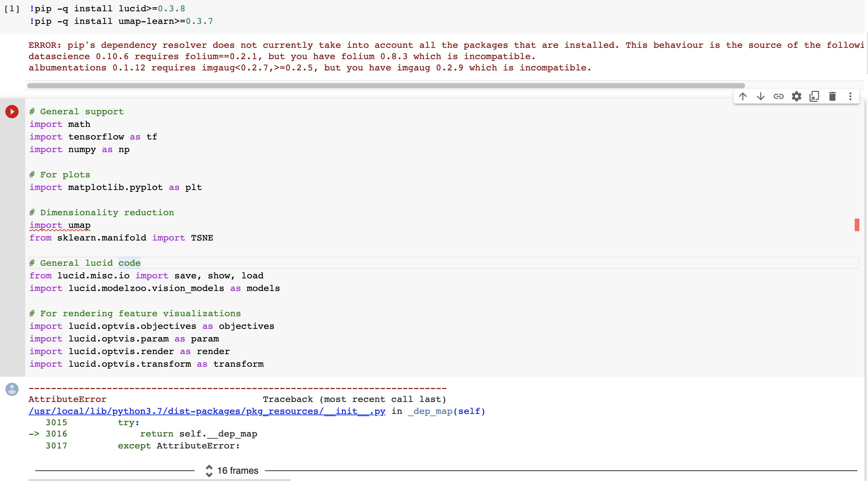This screenshot has height=481, width=868.
Task: Open pkg_resources __init__.py traceback link
Action: pyautogui.click(x=207, y=411)
